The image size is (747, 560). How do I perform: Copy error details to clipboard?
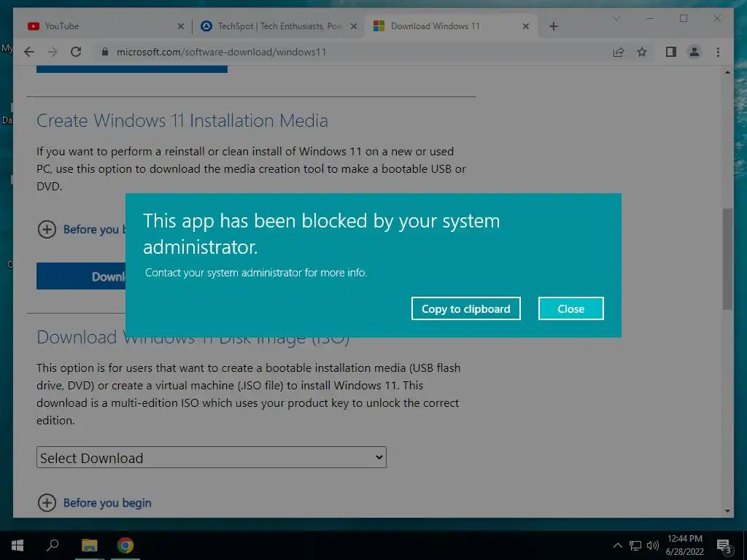click(x=465, y=308)
